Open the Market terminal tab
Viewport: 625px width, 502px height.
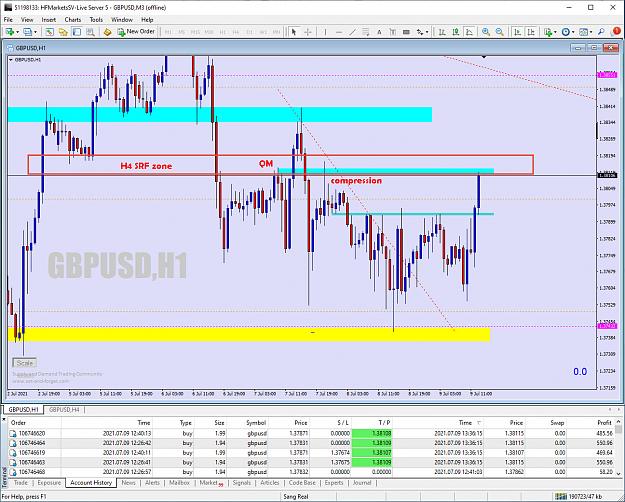[x=211, y=483]
